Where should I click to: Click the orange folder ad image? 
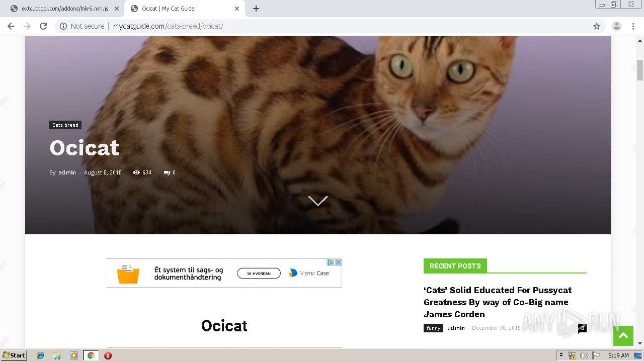point(128,274)
